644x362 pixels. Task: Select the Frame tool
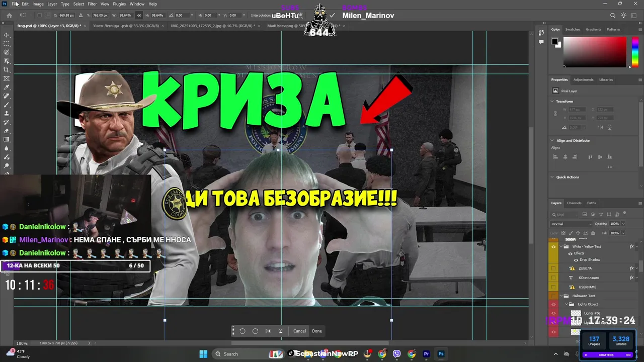pos(7,78)
